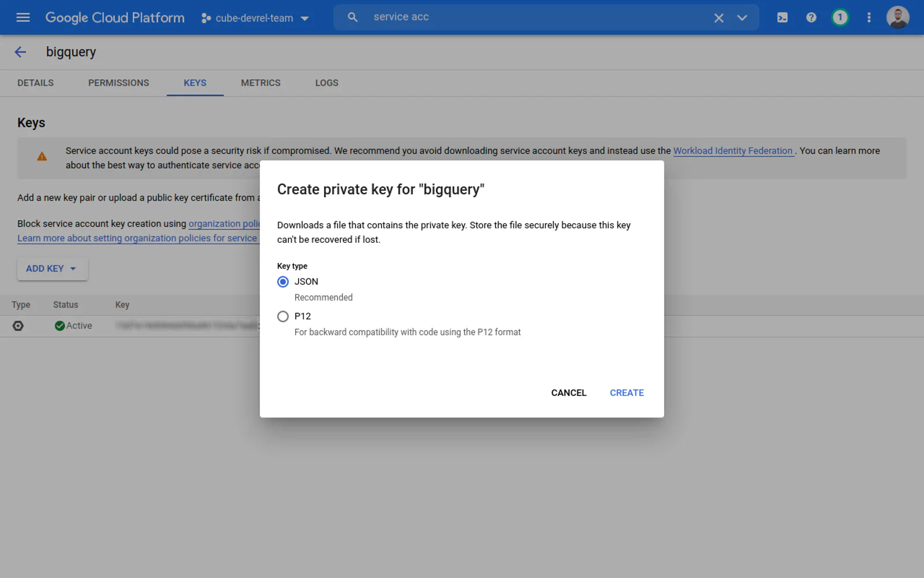Click the 'Type' column header

coord(21,305)
